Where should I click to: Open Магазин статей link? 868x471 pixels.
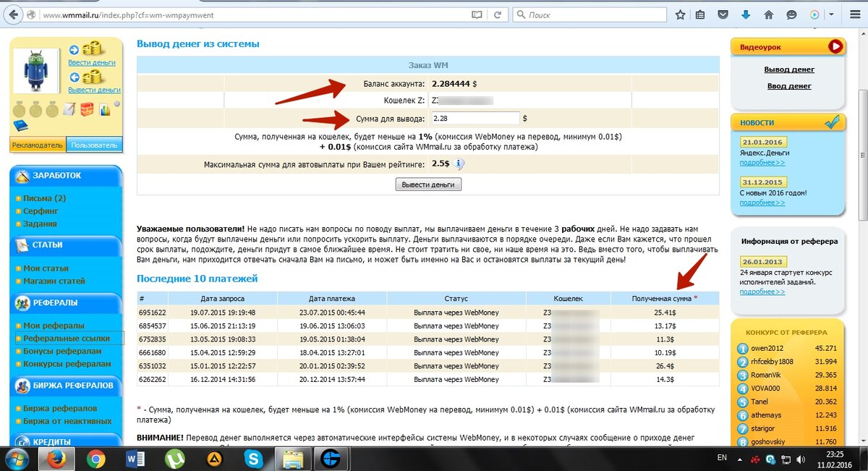click(x=54, y=281)
